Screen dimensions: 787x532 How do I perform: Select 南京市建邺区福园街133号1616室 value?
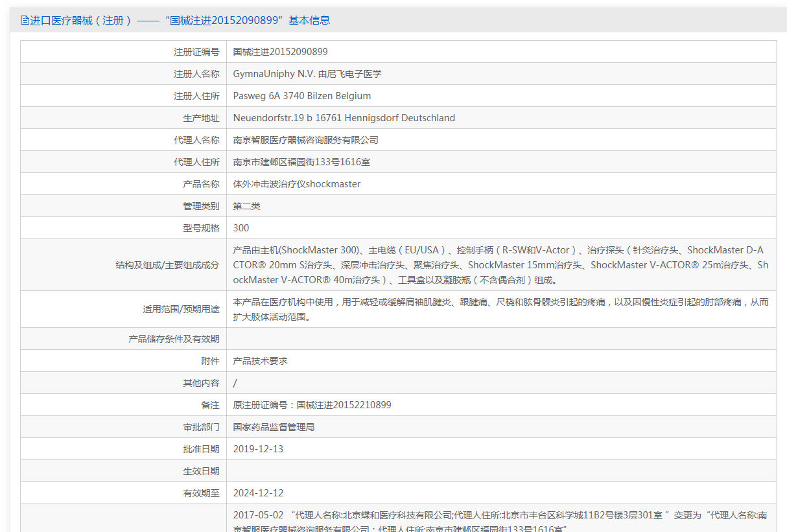[302, 162]
